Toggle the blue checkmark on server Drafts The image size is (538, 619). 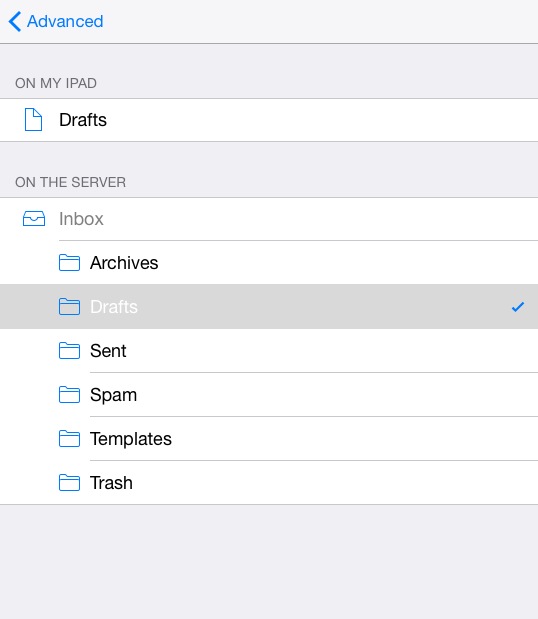pos(518,307)
